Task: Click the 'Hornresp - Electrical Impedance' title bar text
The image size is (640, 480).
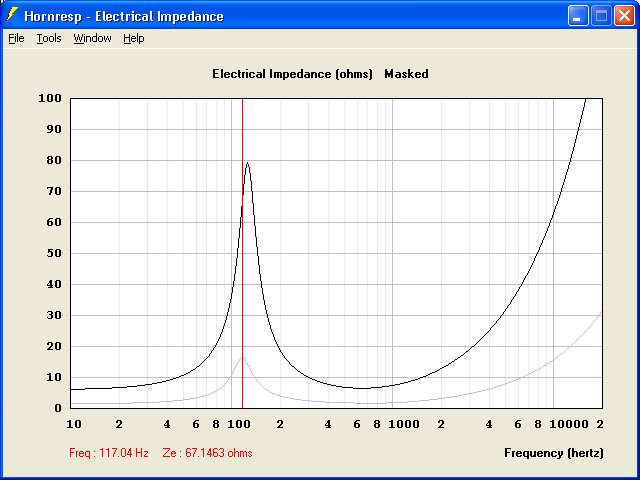Action: [x=124, y=17]
